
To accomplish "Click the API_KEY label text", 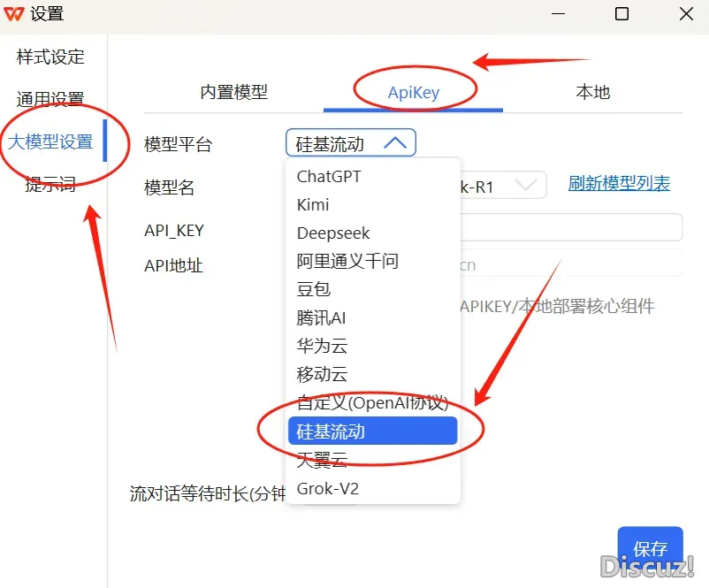I will [x=174, y=231].
